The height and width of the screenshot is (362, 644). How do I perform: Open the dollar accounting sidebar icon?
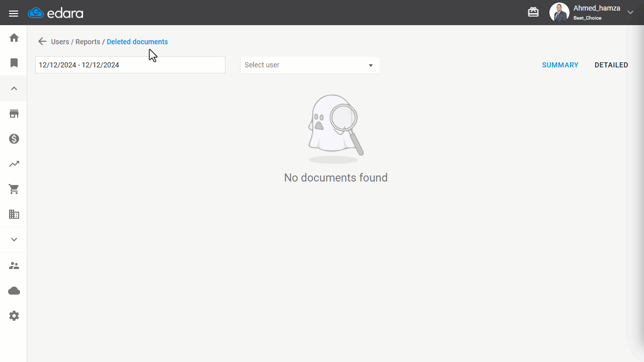[x=14, y=139]
